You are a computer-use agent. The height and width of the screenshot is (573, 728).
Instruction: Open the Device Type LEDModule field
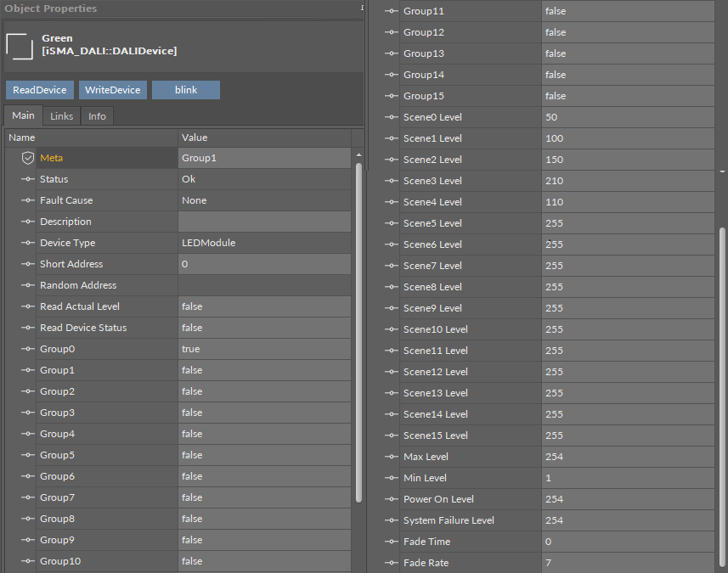click(x=263, y=243)
